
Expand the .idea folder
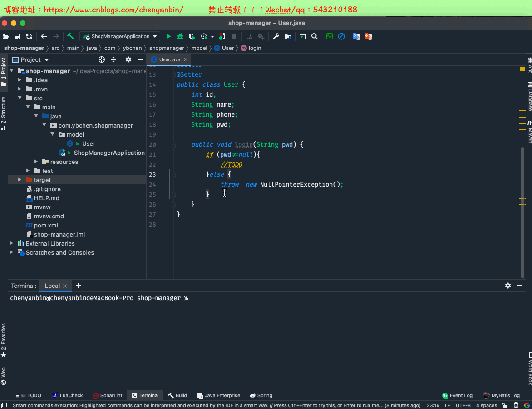[20, 80]
